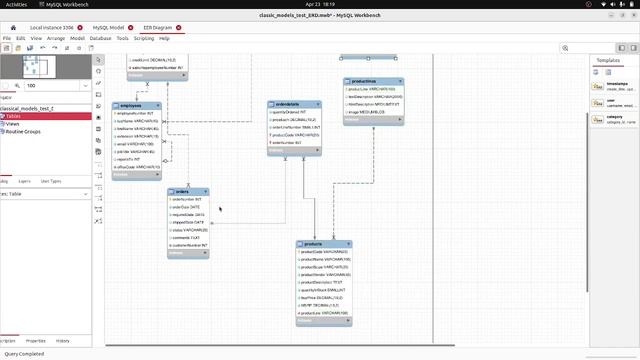The width and height of the screenshot is (640, 360).
Task: Toggle the left sidebar panel visibility
Action: (621, 48)
